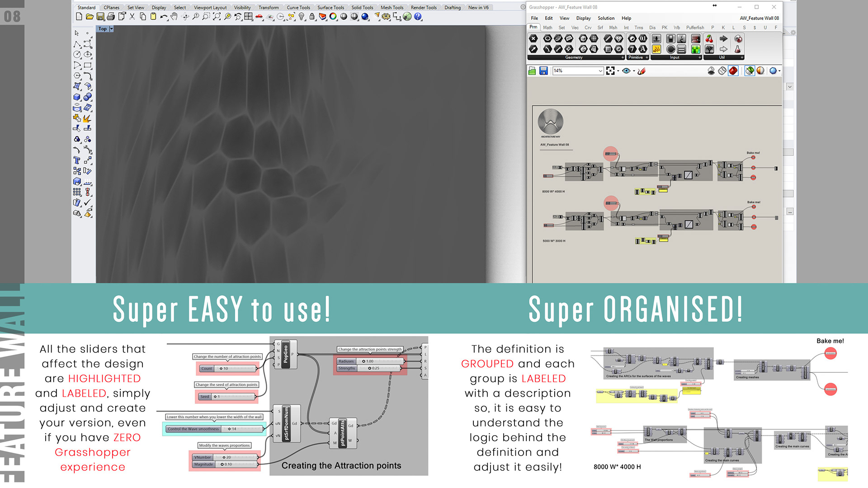Image resolution: width=868 pixels, height=488 pixels.
Task: Click the Grasshopper sketch pen icon
Action: point(642,71)
